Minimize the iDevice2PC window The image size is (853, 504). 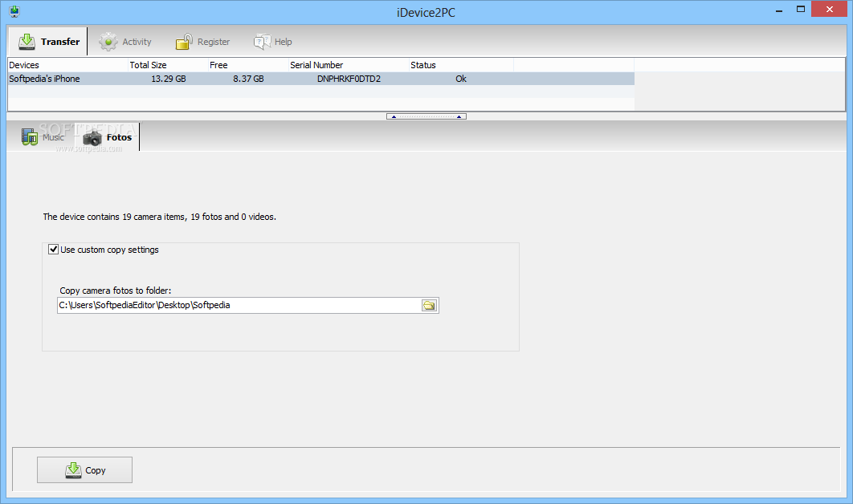[779, 10]
